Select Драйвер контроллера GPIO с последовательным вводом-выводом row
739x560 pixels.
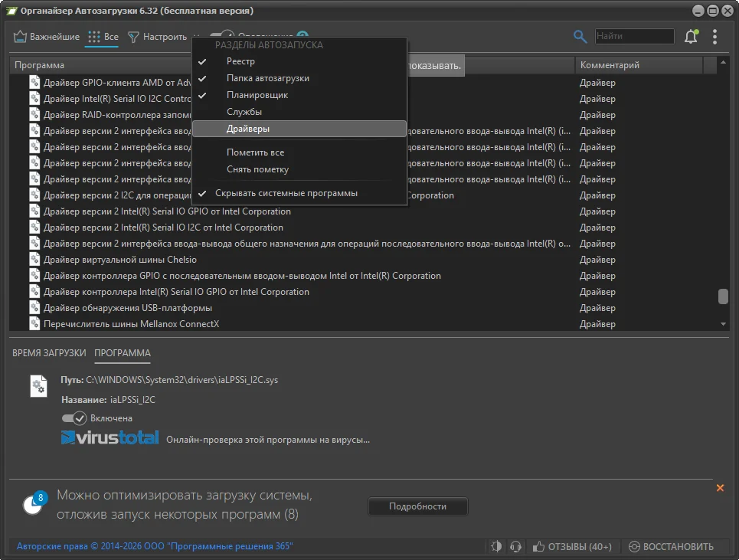point(363,276)
